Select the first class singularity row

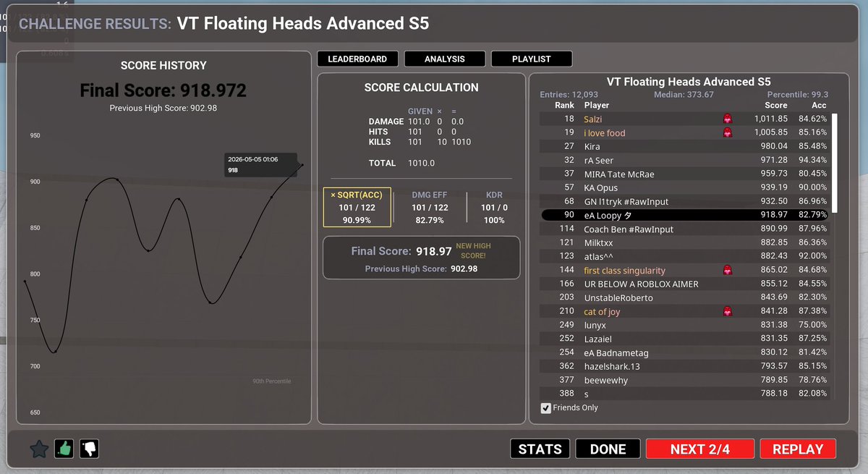pos(685,270)
